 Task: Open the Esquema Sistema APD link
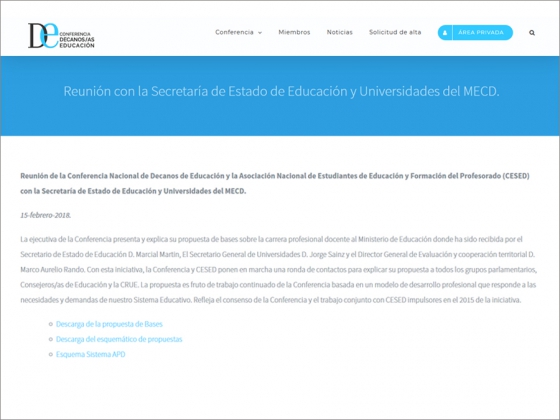[91, 354]
